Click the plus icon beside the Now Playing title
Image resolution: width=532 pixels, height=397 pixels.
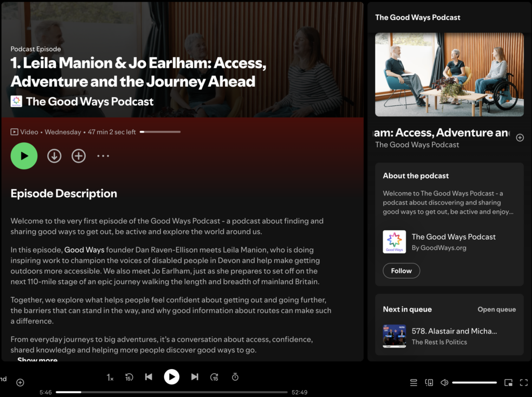click(520, 138)
